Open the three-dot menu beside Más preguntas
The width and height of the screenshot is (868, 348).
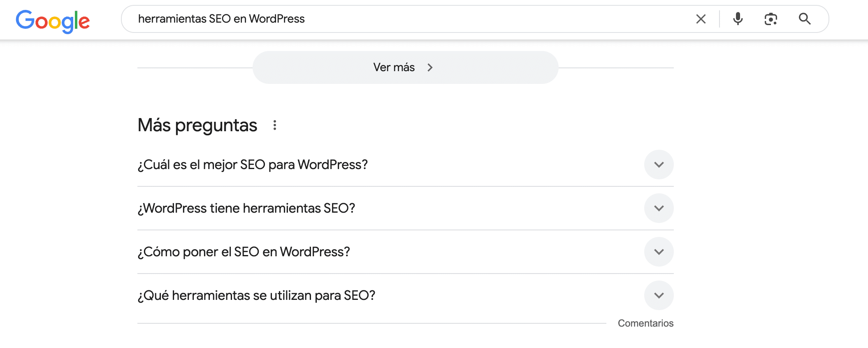coord(275,125)
